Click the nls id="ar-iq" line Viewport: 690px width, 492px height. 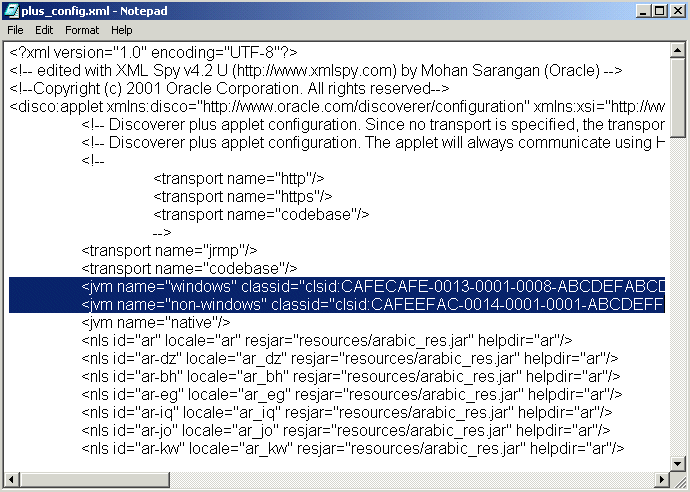[347, 413]
